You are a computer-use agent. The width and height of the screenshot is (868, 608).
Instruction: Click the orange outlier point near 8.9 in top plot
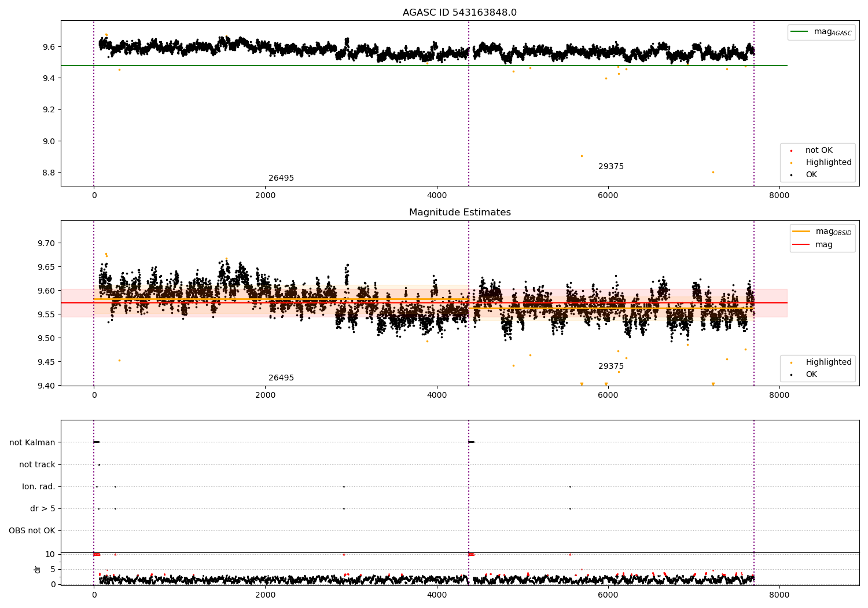[x=582, y=156]
